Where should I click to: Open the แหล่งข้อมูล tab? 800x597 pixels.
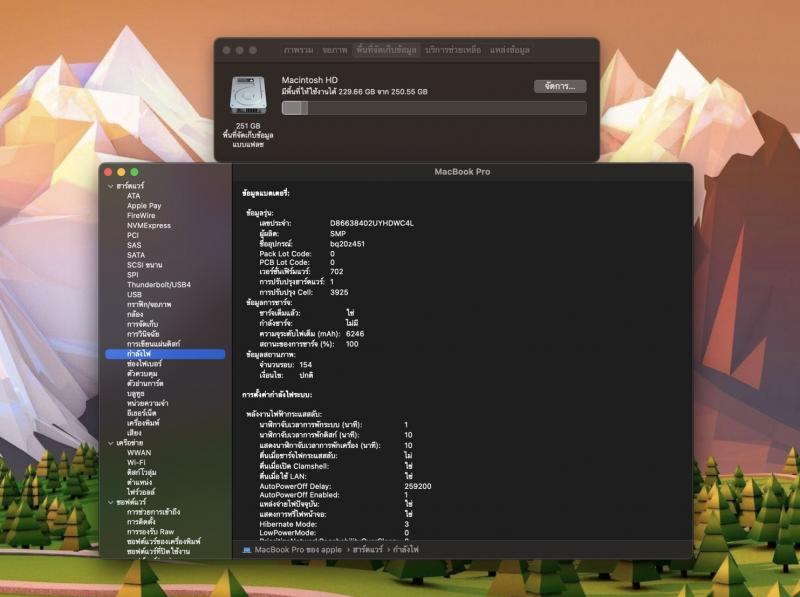510,50
